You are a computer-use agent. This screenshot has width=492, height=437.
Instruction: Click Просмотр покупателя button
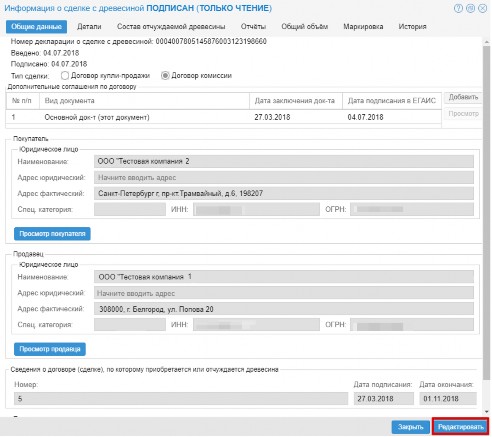tap(52, 234)
